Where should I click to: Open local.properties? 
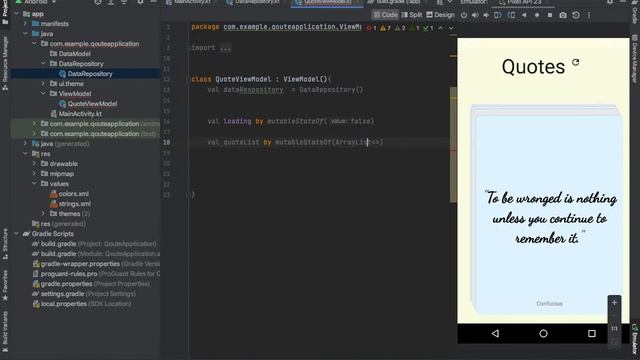82,304
